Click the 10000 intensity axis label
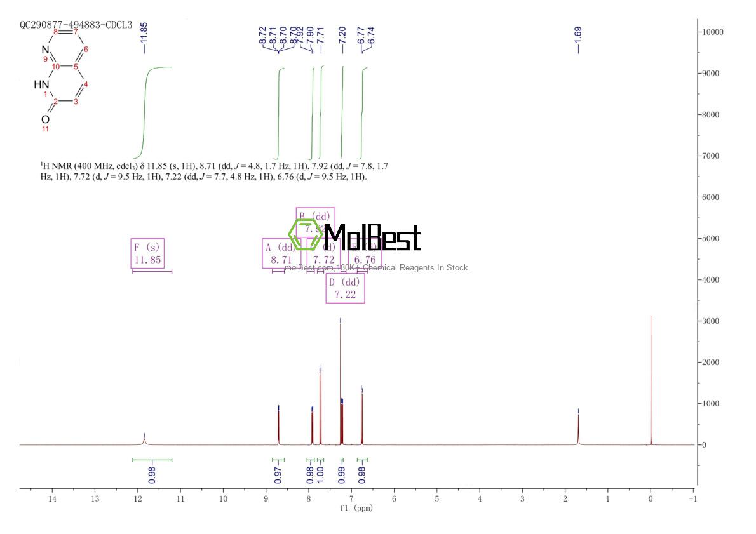The height and width of the screenshot is (534, 756). coord(713,32)
